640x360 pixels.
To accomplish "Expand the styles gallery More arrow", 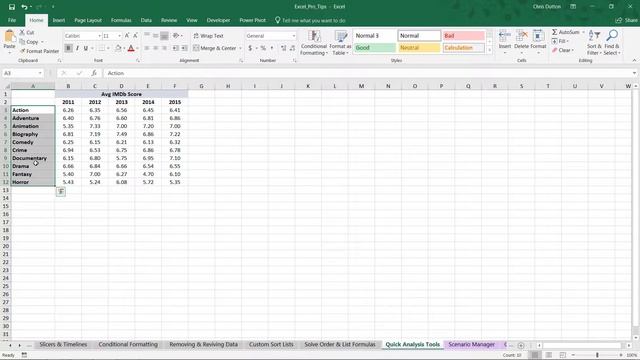I will (489, 51).
